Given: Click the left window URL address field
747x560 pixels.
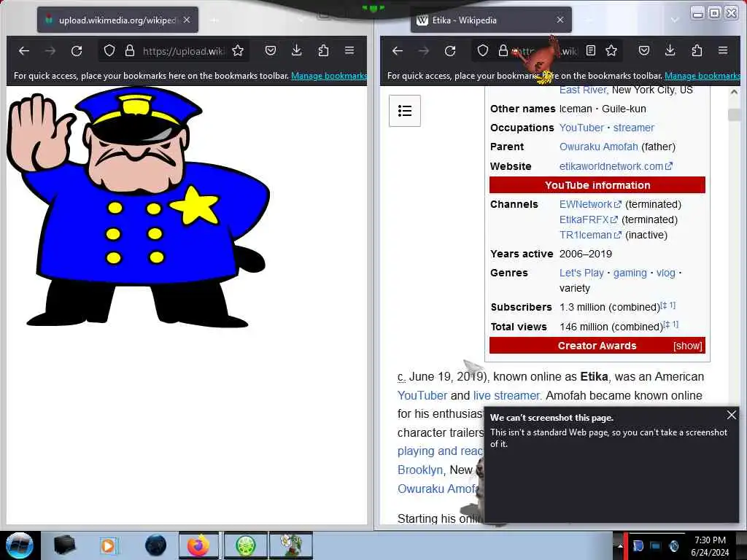Looking at the screenshot, I should click(x=183, y=51).
